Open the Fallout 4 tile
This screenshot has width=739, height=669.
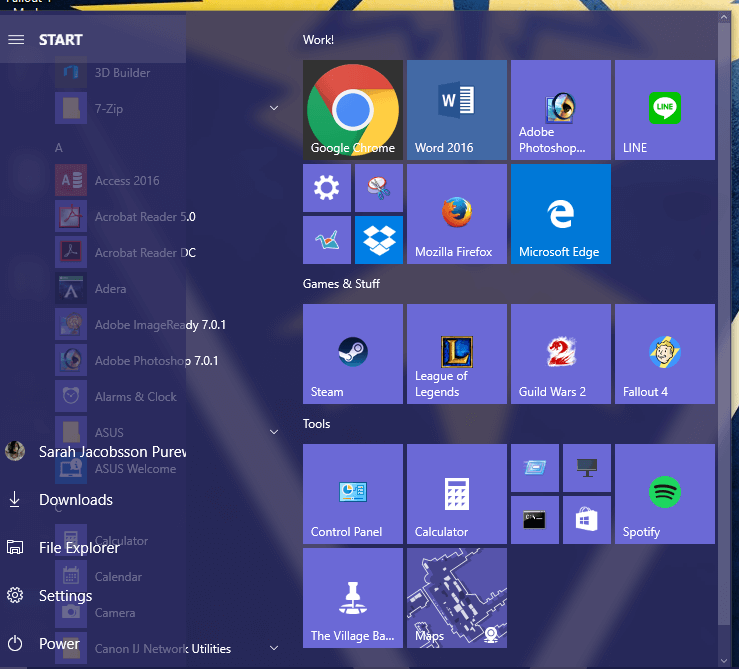(x=665, y=354)
